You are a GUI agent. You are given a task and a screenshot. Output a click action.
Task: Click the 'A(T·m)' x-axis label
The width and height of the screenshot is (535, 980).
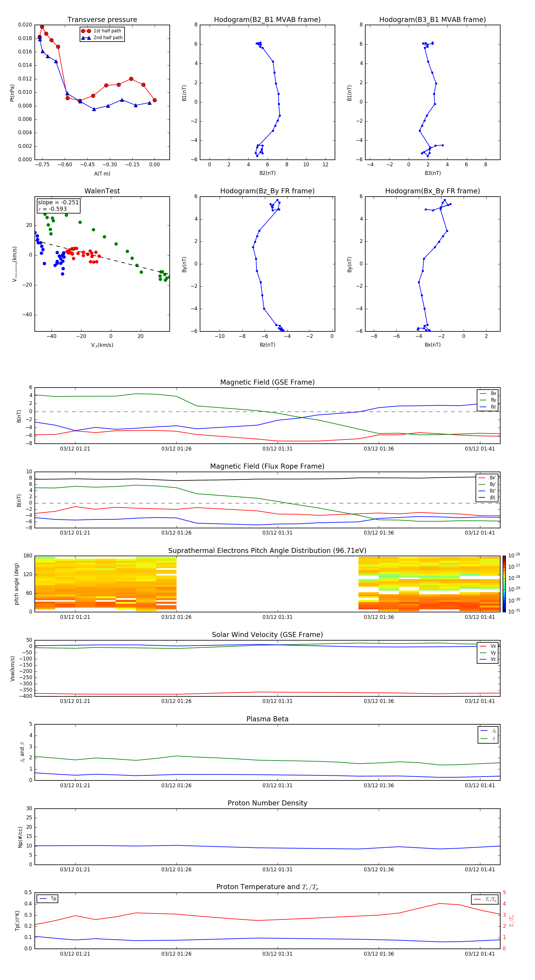click(102, 173)
